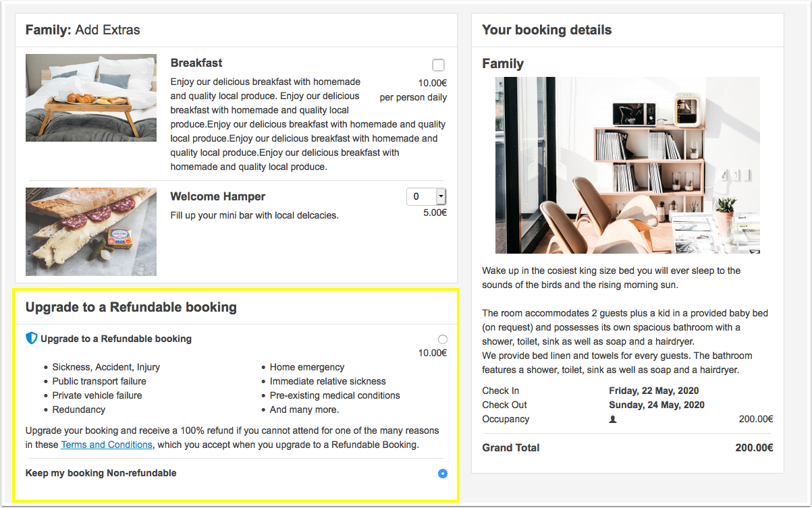Click the Check In date Friday, 22 May, 2020
The width and height of the screenshot is (812, 508).
tap(654, 391)
